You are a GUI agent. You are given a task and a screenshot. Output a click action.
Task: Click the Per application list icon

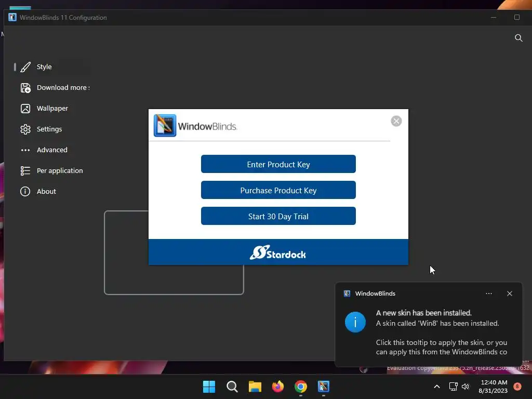[x=25, y=170]
